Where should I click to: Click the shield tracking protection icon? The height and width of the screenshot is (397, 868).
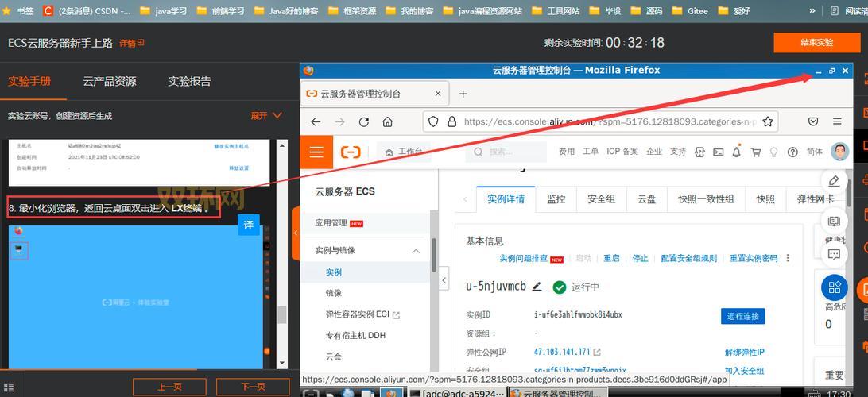coord(433,121)
